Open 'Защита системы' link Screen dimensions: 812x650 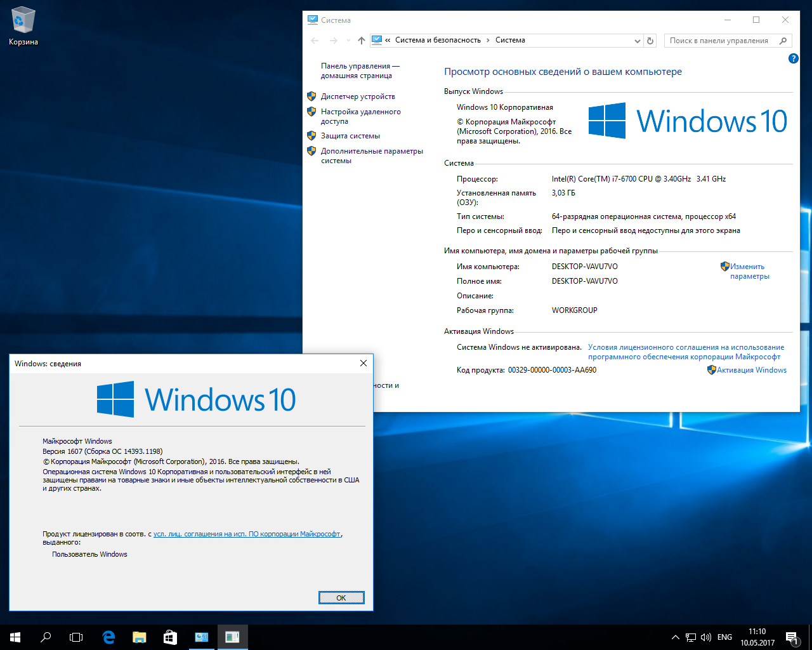[x=350, y=136]
